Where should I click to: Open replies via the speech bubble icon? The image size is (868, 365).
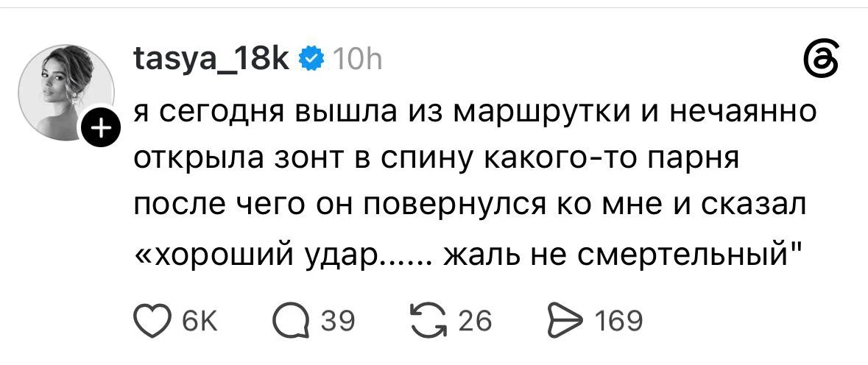point(291,322)
